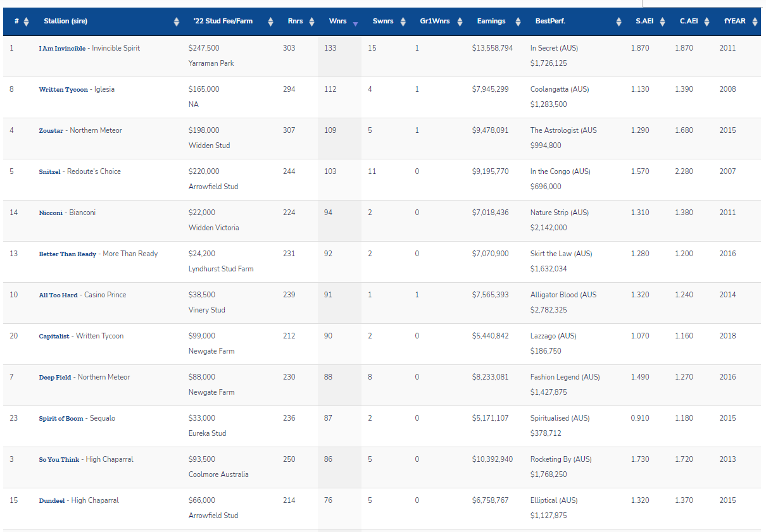Click the Dundeel stallion name
The image size is (766, 532).
[52, 501]
